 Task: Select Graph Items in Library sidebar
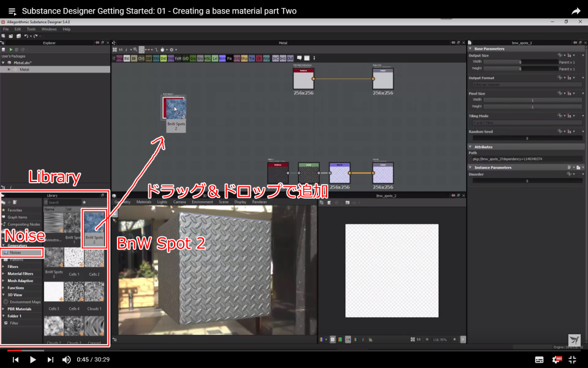(17, 217)
